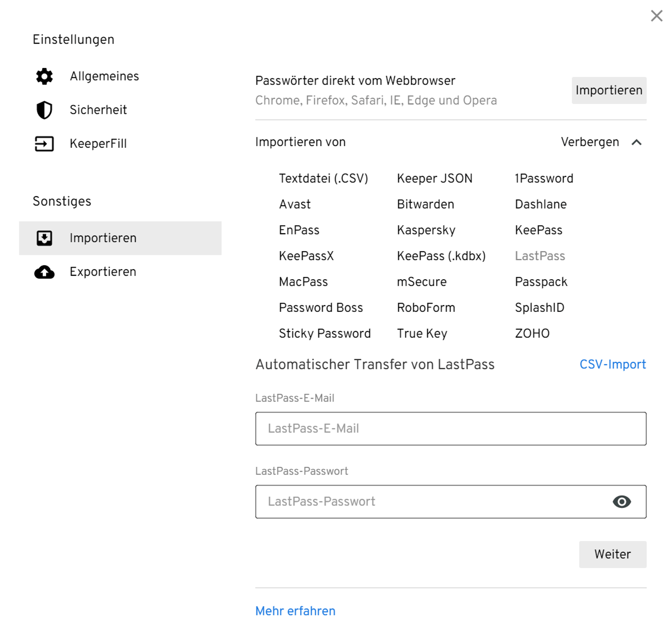Click the Exportieren cloud upload icon

pos(44,272)
